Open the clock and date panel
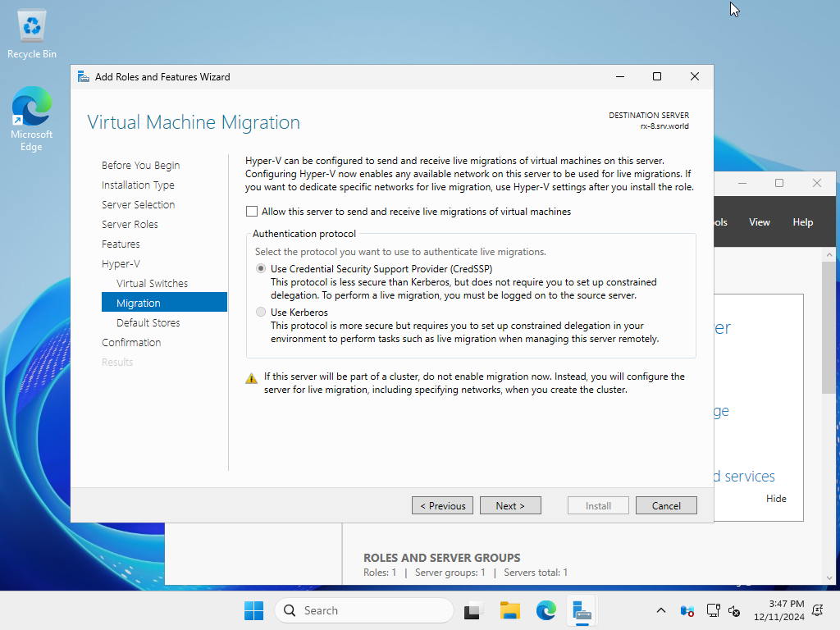 coord(779,610)
